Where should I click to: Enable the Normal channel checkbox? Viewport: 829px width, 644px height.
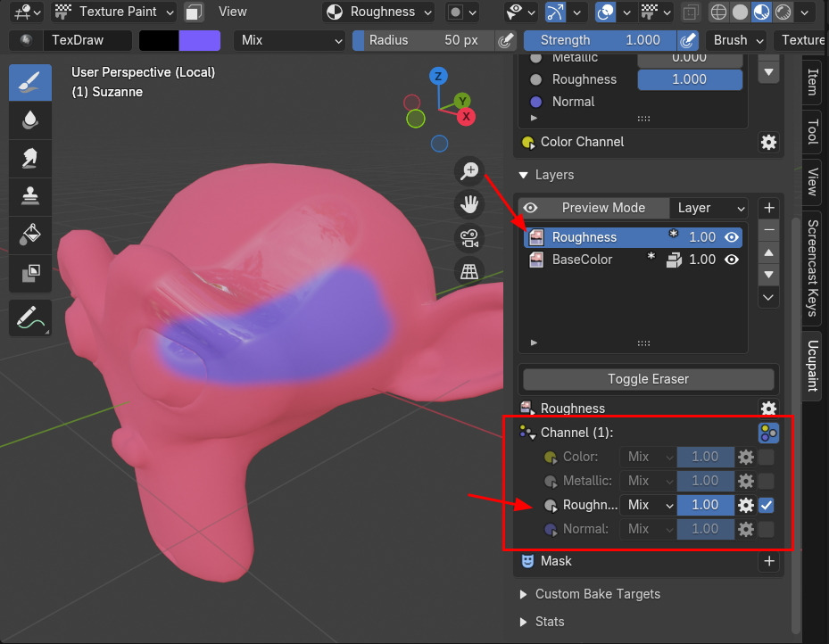coord(766,529)
